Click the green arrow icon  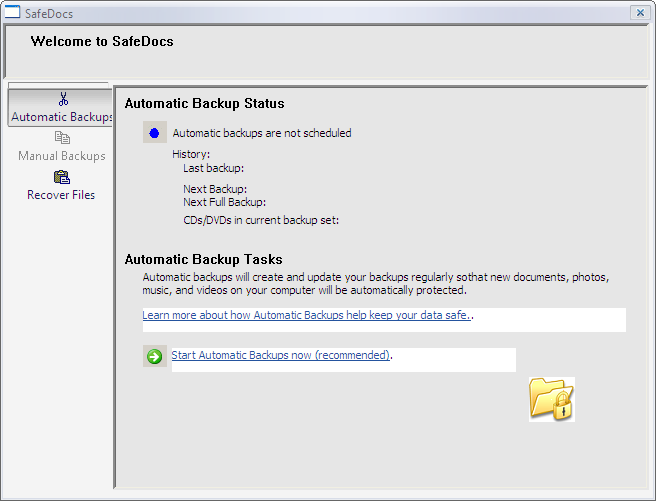click(154, 356)
